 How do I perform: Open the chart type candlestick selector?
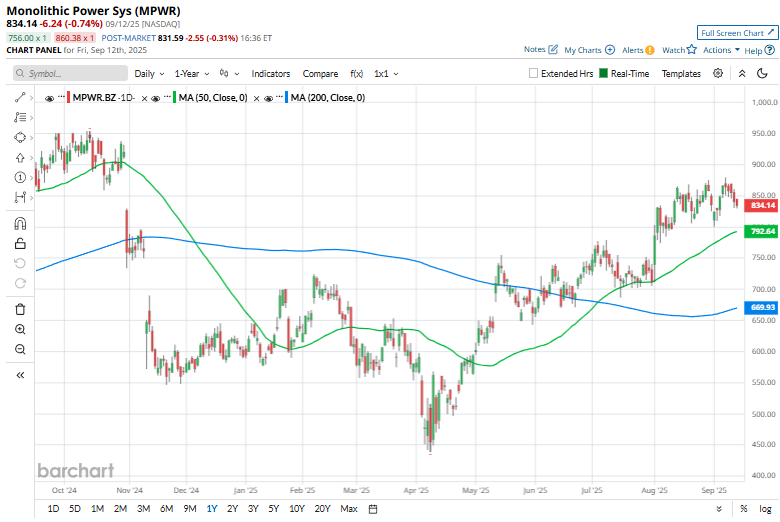[x=229, y=74]
